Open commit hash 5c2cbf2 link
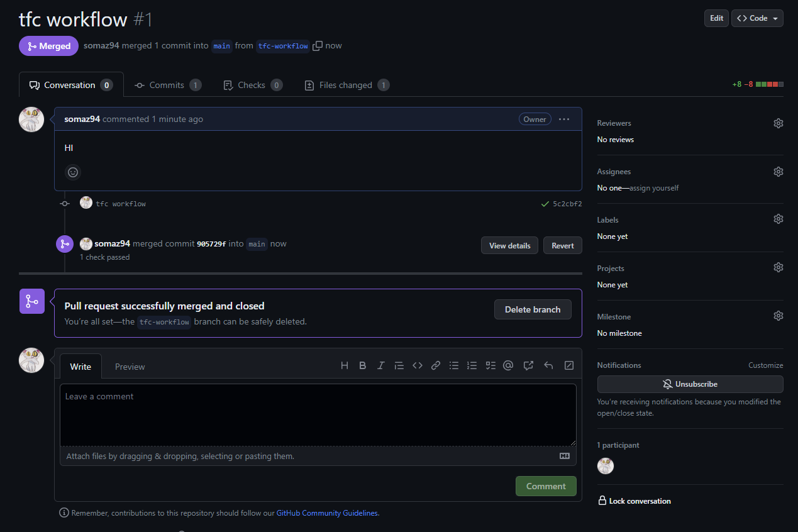 click(567, 204)
